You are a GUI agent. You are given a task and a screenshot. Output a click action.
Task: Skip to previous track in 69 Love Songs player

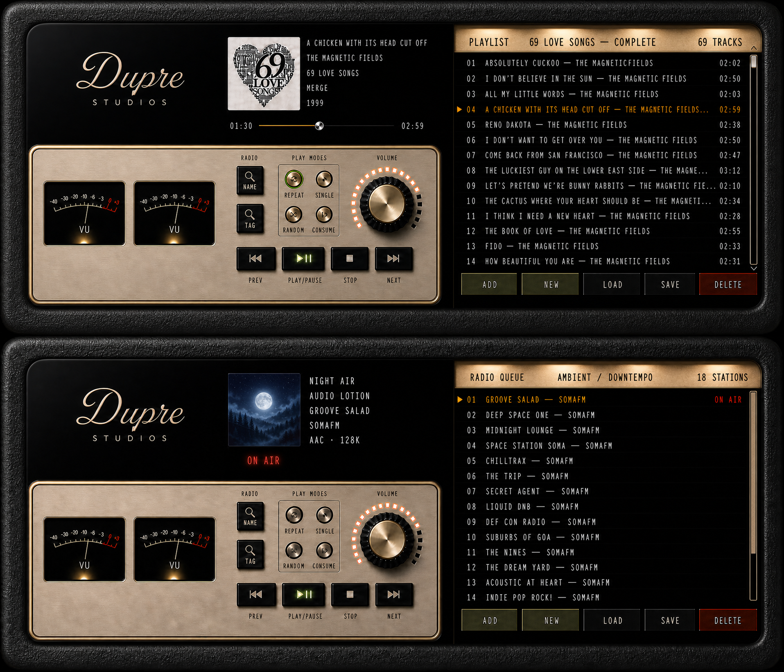pos(255,259)
